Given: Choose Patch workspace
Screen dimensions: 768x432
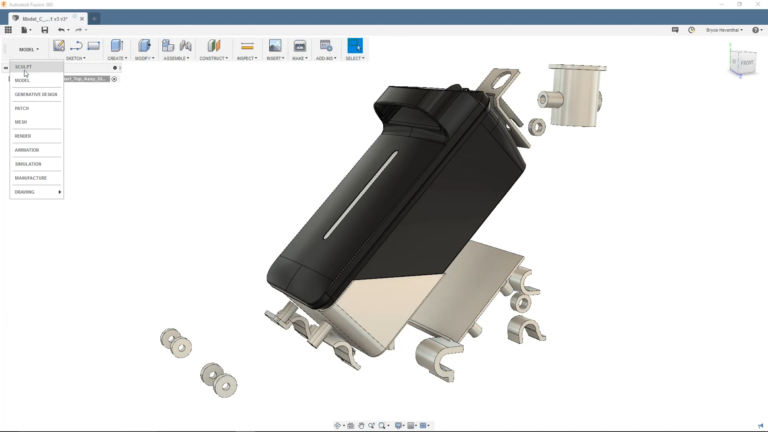Looking at the screenshot, I should tap(37, 108).
